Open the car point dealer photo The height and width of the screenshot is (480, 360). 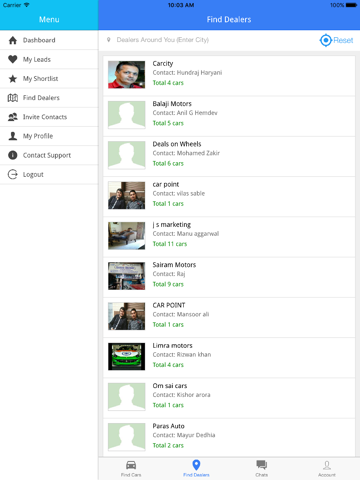pos(126,195)
